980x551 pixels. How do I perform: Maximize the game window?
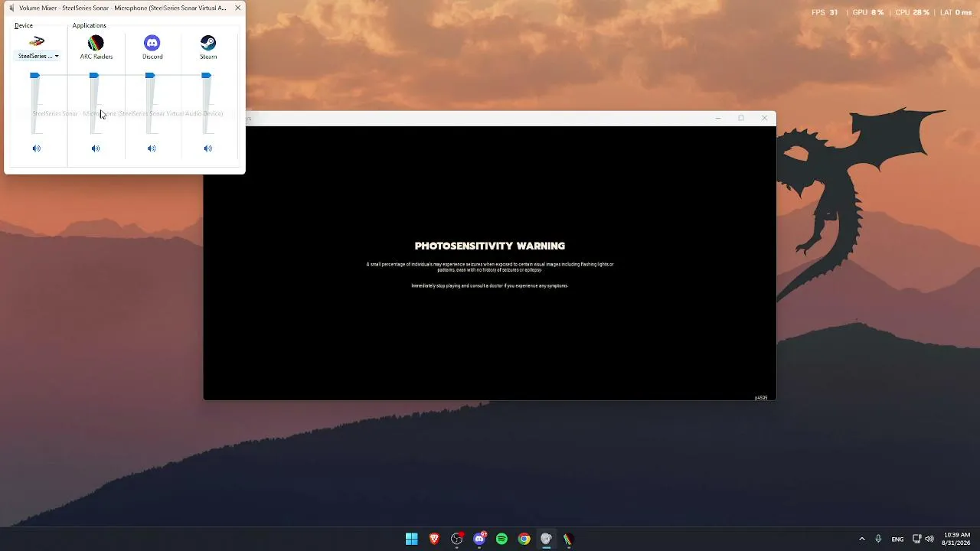click(741, 118)
